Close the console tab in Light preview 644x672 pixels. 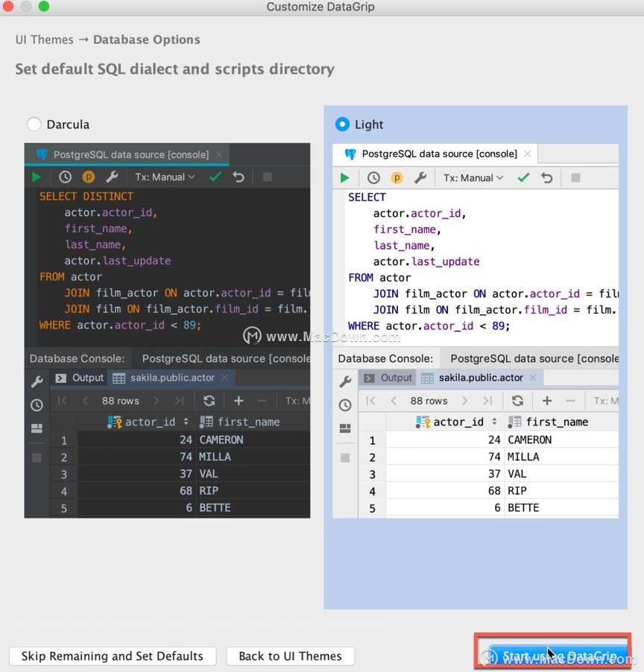point(528,154)
